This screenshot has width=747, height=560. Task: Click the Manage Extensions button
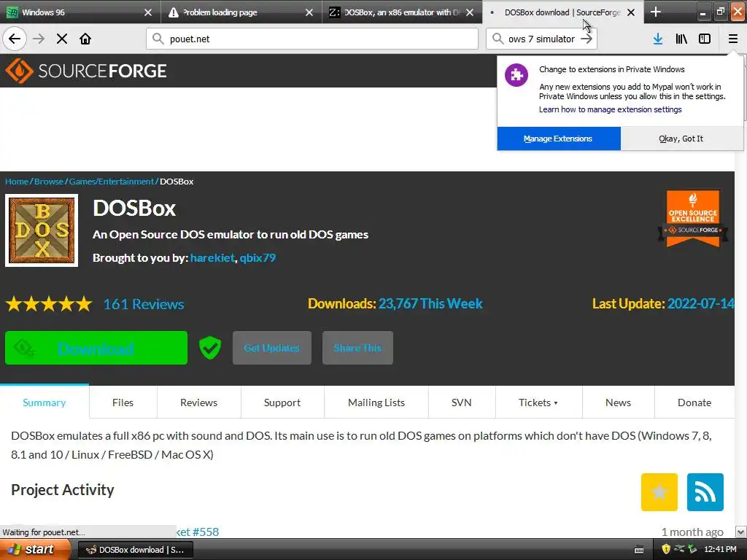click(x=558, y=139)
